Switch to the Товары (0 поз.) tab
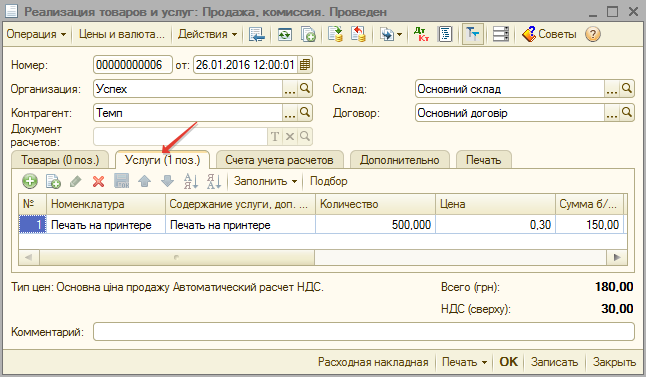 pyautogui.click(x=60, y=160)
